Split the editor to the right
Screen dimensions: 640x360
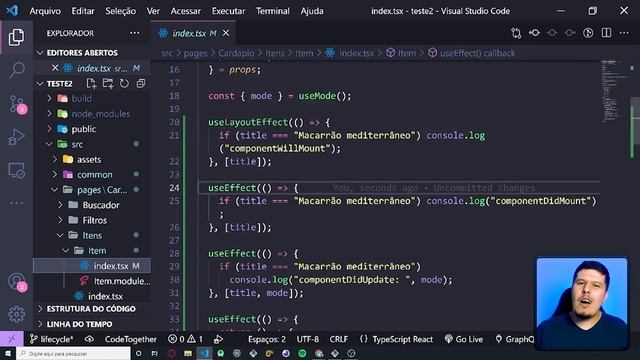607,33
